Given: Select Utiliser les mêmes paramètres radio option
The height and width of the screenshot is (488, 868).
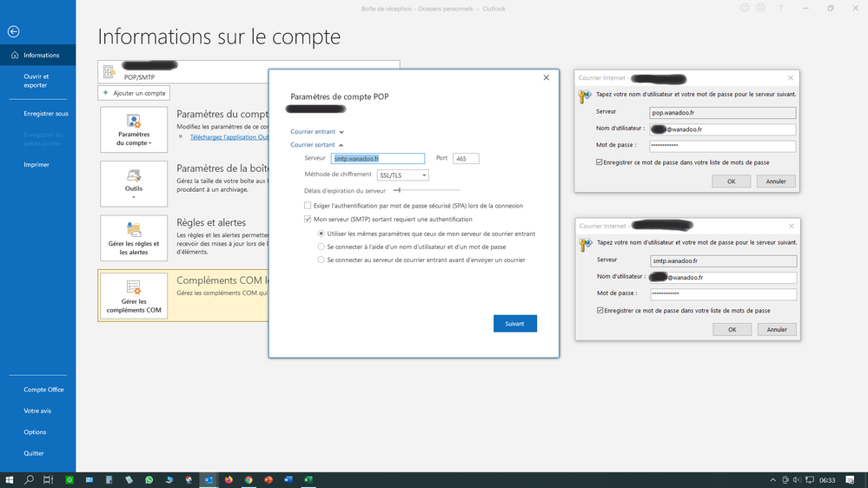Looking at the screenshot, I should (x=321, y=234).
